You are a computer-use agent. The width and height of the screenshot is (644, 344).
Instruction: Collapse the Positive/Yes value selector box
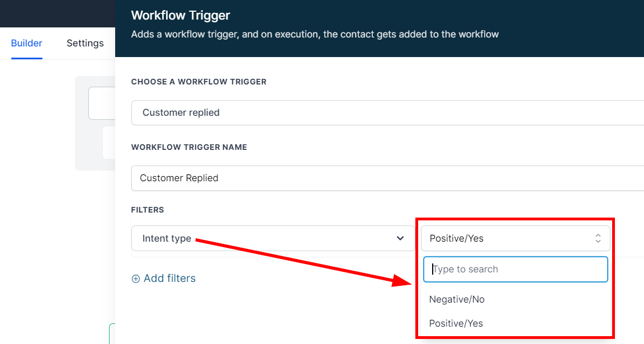(x=514, y=238)
